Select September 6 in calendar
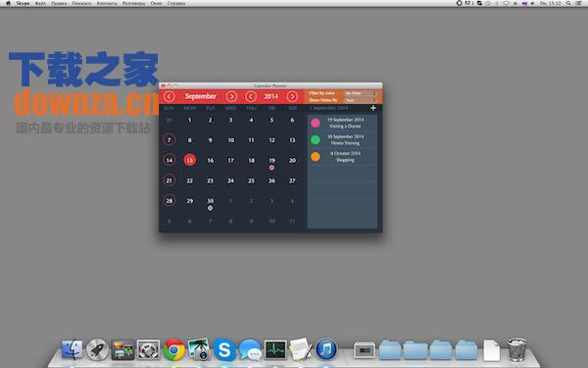The width and height of the screenshot is (588, 368). click(292, 120)
